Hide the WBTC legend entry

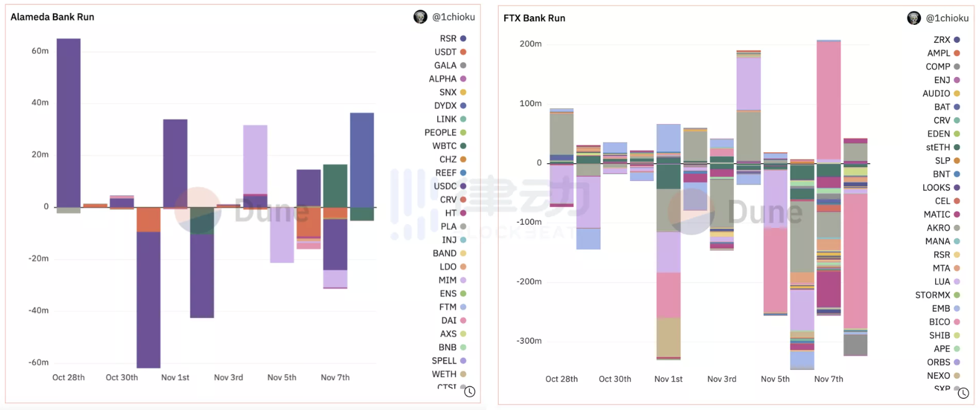(449, 146)
